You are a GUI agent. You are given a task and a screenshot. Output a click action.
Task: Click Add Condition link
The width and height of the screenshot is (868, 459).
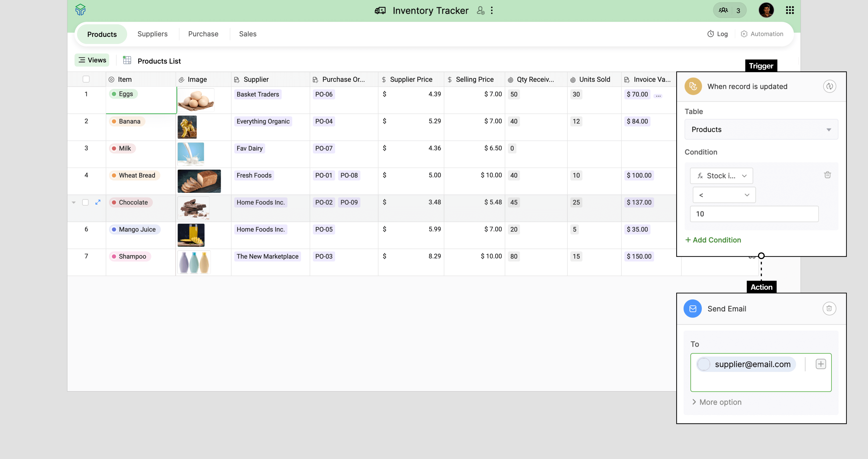(x=713, y=240)
